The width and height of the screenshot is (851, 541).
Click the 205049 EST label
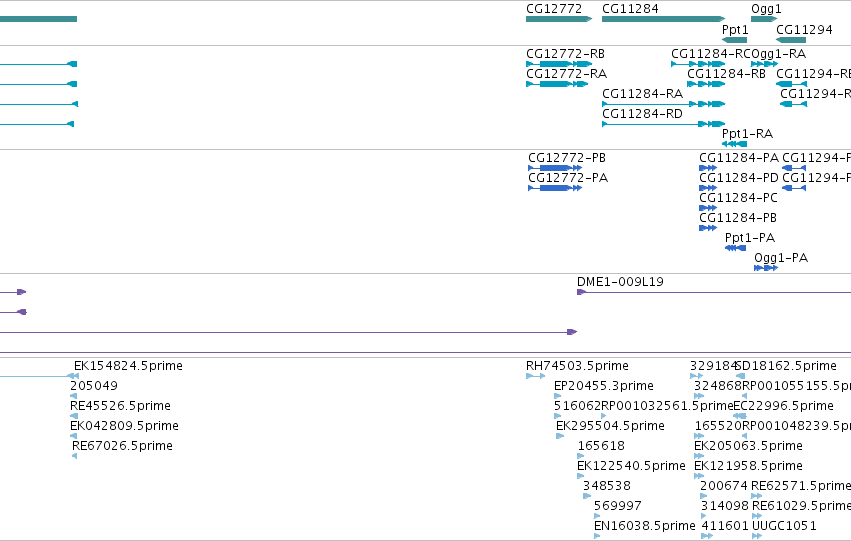tap(93, 386)
